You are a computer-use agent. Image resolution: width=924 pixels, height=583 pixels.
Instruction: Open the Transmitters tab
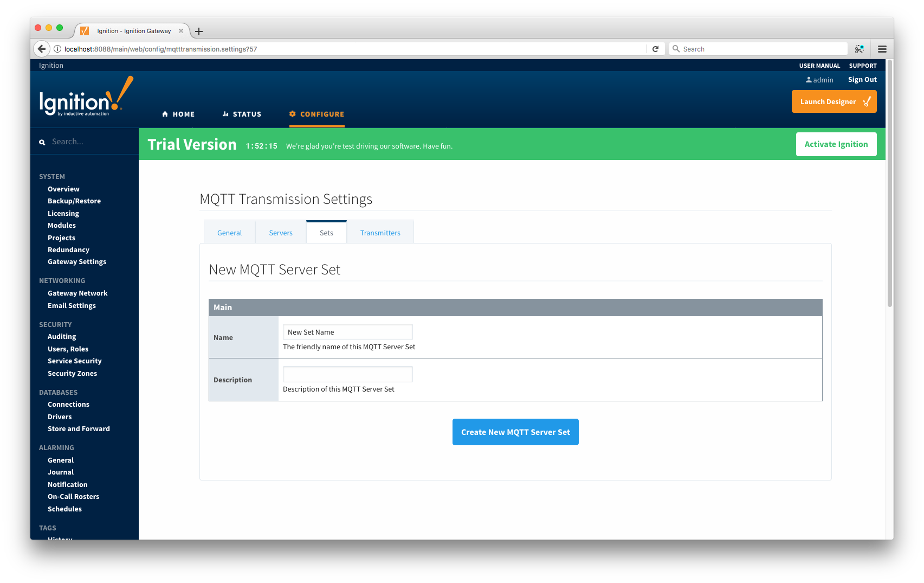click(380, 233)
